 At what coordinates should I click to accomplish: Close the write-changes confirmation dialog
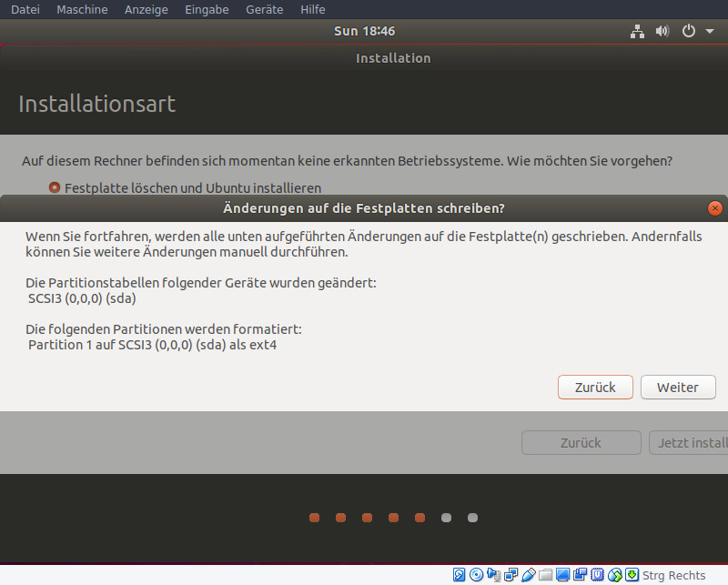(x=715, y=208)
